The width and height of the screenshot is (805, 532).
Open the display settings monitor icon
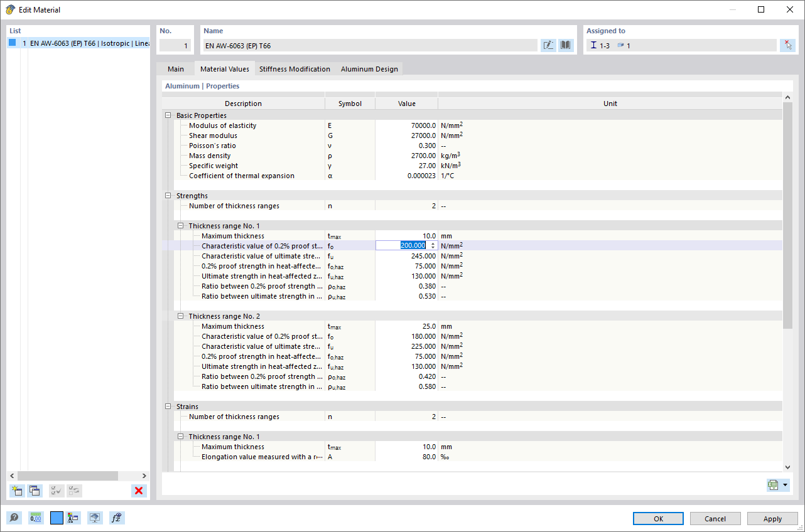94,518
